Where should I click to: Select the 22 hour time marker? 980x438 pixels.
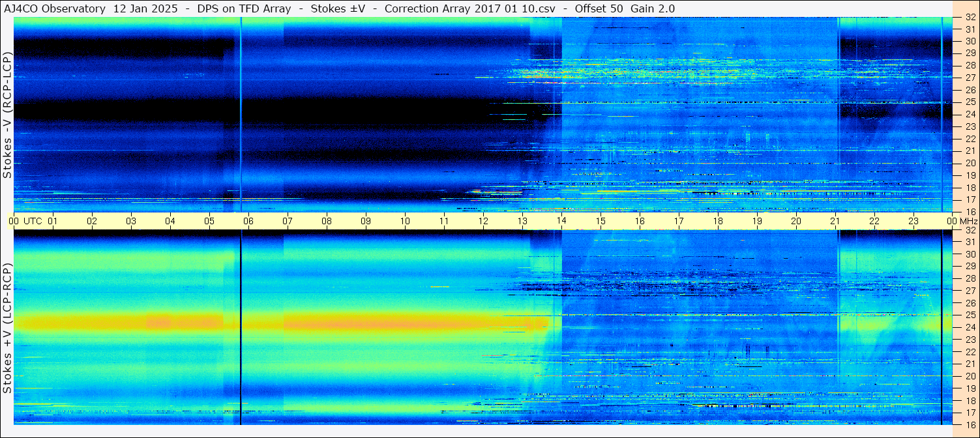click(874, 221)
